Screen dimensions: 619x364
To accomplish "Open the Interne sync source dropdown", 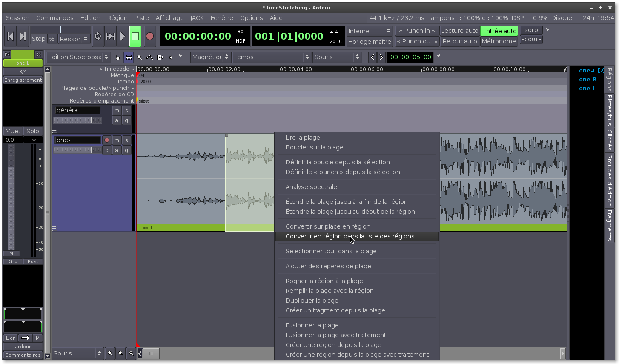I will tap(369, 31).
